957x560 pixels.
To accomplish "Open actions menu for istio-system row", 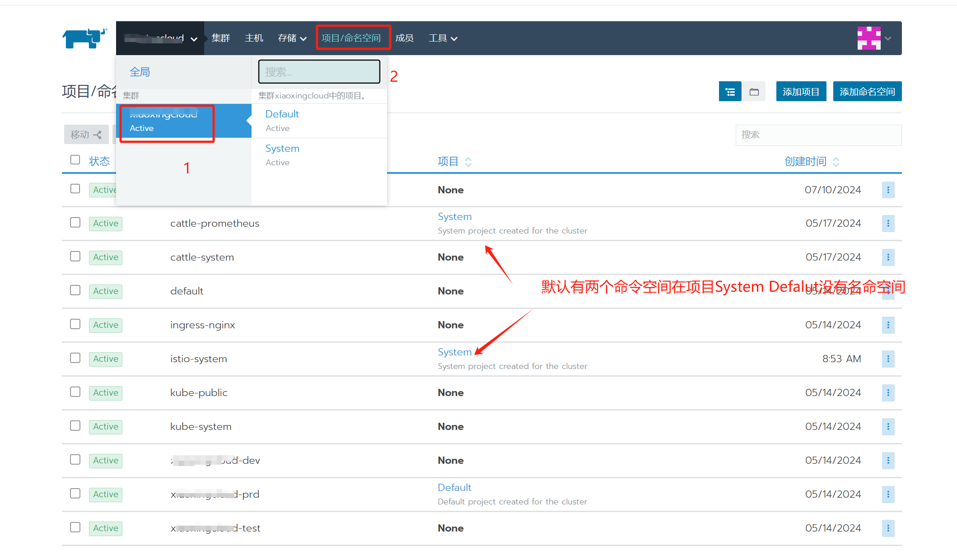I will coord(888,359).
